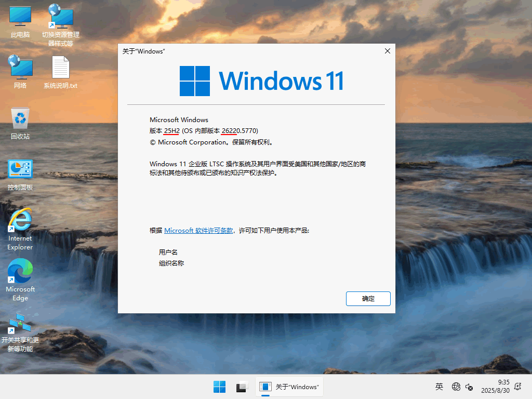Open the network globe tray icon
The height and width of the screenshot is (399, 532).
(456, 387)
